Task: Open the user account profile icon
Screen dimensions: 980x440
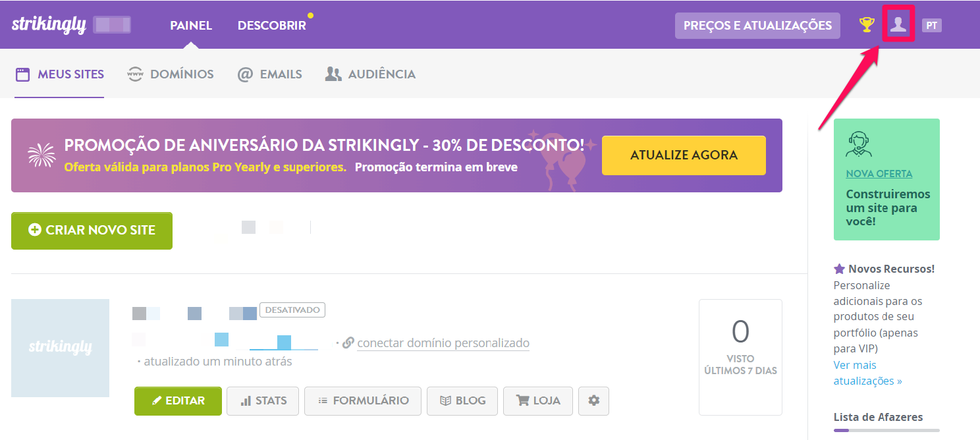Action: [x=898, y=25]
